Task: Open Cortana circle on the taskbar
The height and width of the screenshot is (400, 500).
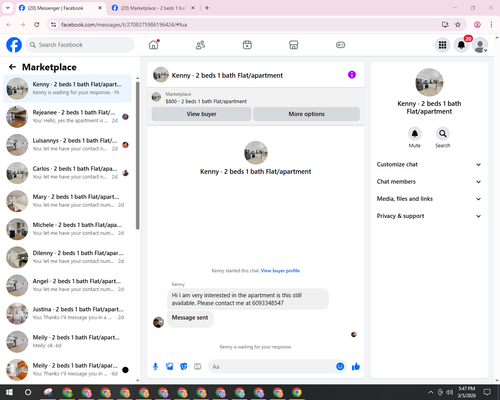Action: 28,392
